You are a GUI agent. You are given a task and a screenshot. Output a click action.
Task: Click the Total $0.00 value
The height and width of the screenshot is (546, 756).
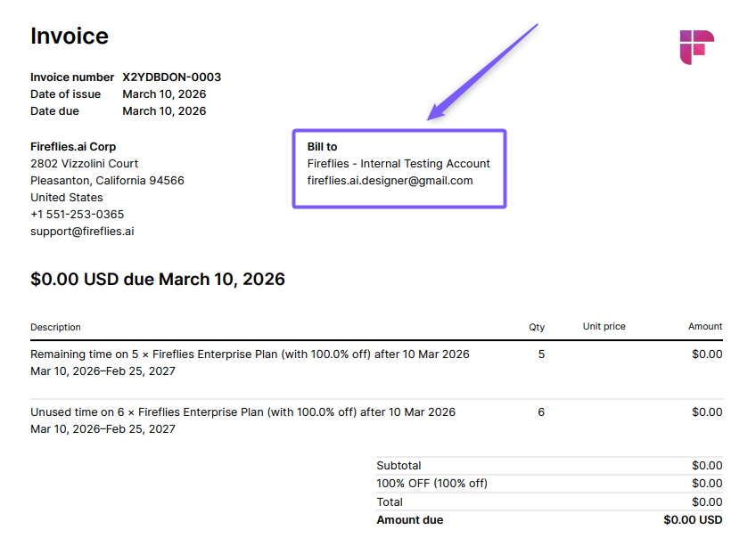pos(707,502)
